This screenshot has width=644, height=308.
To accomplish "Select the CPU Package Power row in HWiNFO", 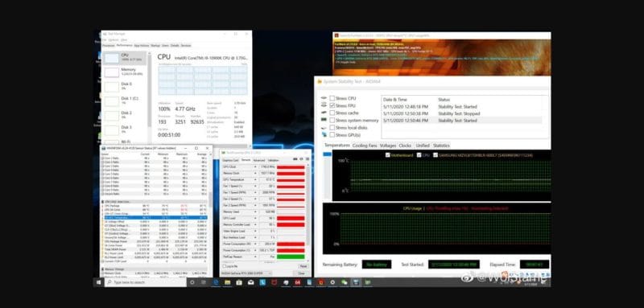I will point(155,241).
